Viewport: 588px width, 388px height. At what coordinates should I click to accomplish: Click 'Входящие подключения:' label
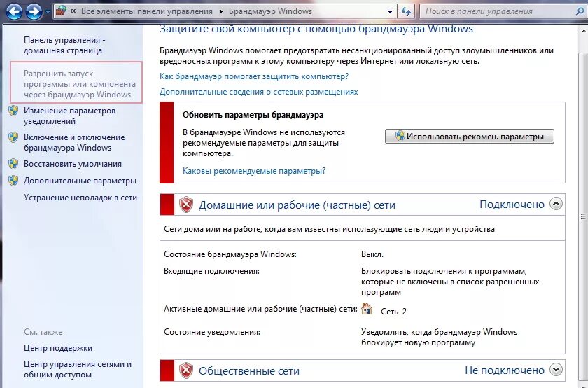[211, 271]
